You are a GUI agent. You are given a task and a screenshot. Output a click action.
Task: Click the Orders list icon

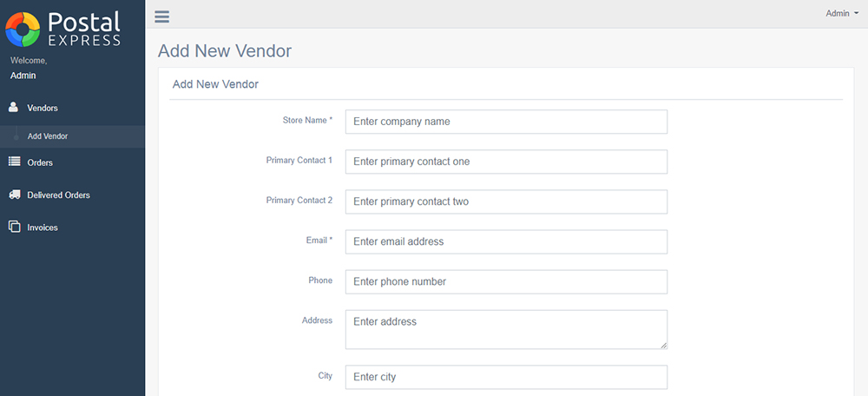click(x=15, y=162)
